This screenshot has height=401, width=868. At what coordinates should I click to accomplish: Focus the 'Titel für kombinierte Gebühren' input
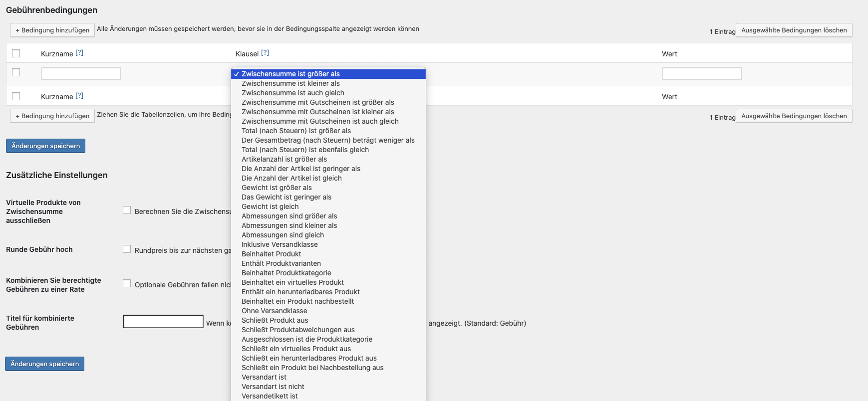click(x=163, y=321)
